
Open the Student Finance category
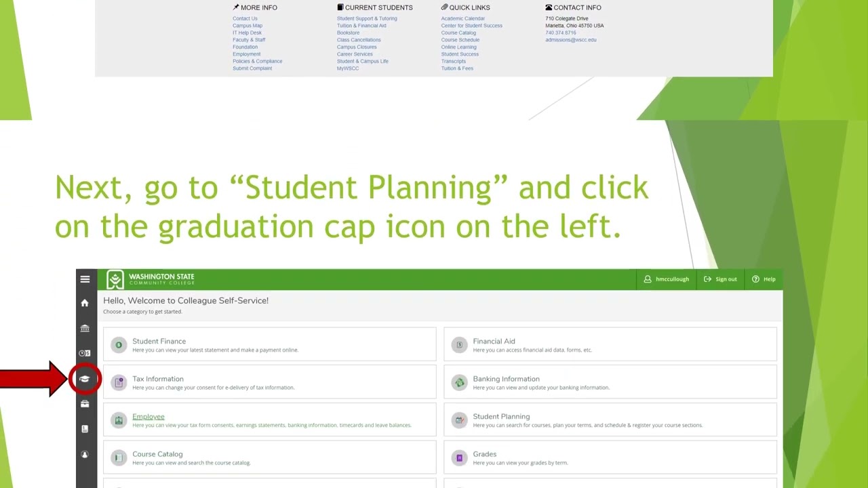(x=270, y=344)
